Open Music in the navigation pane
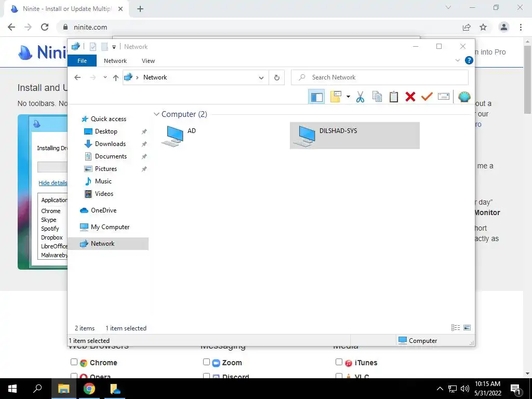Image resolution: width=532 pixels, height=399 pixels. (103, 181)
